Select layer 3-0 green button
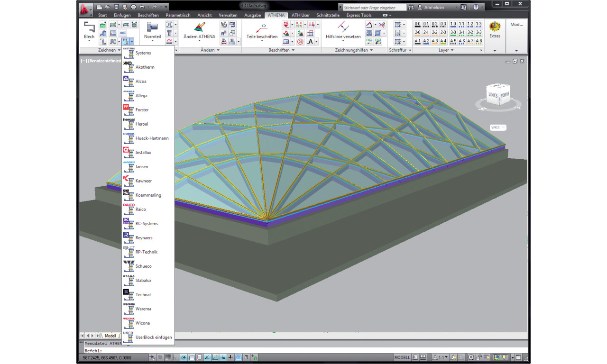The image size is (607, 364). point(453,33)
